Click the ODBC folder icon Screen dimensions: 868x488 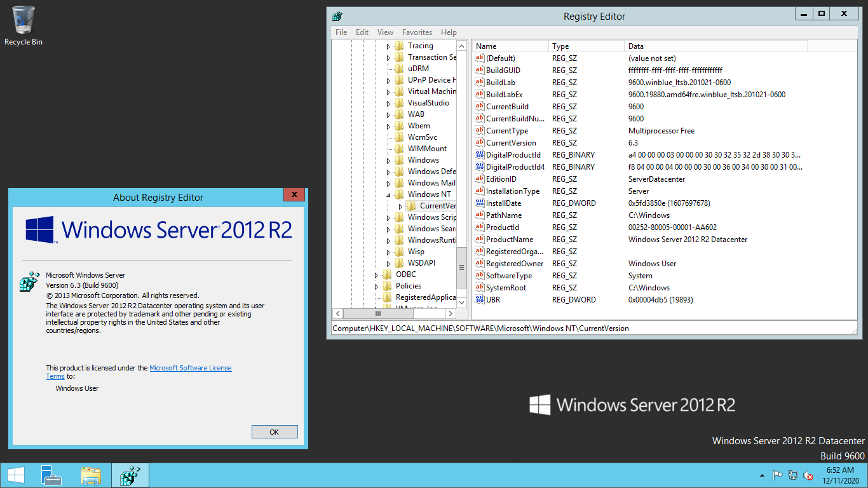(387, 274)
